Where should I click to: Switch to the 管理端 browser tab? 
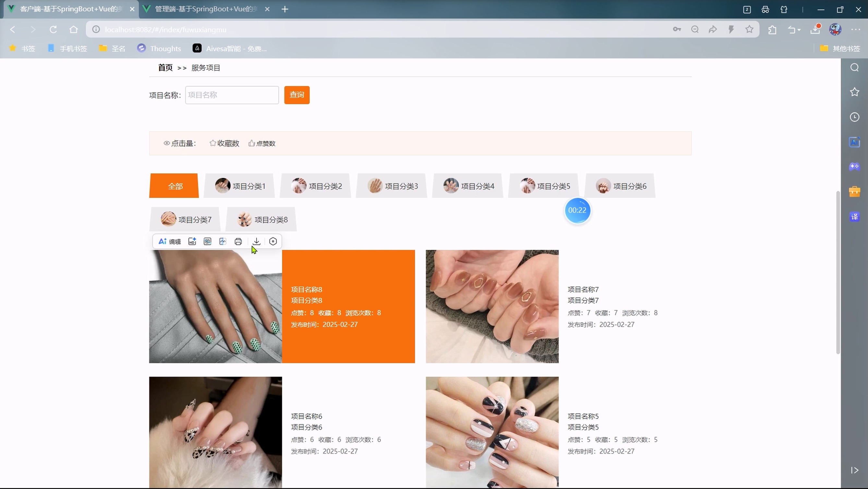206,9
